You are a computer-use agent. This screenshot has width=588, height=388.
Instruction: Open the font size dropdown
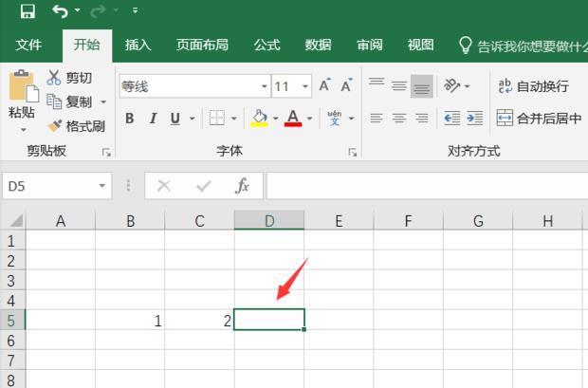point(304,86)
